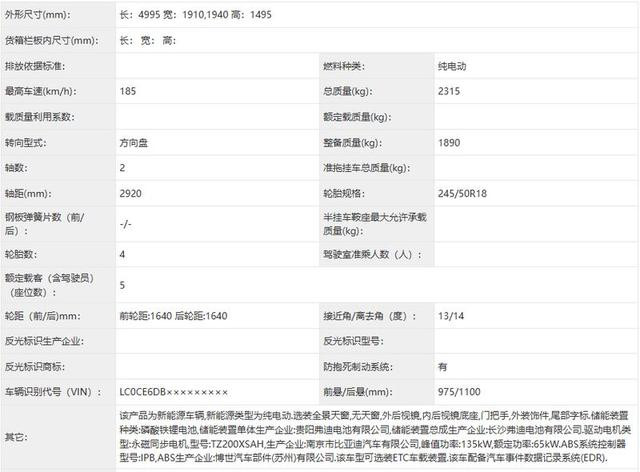Select the dimensions value 长:4995 宽:1910,1940 高:1495
Viewport: 640px width, 472px height.
click(x=196, y=15)
